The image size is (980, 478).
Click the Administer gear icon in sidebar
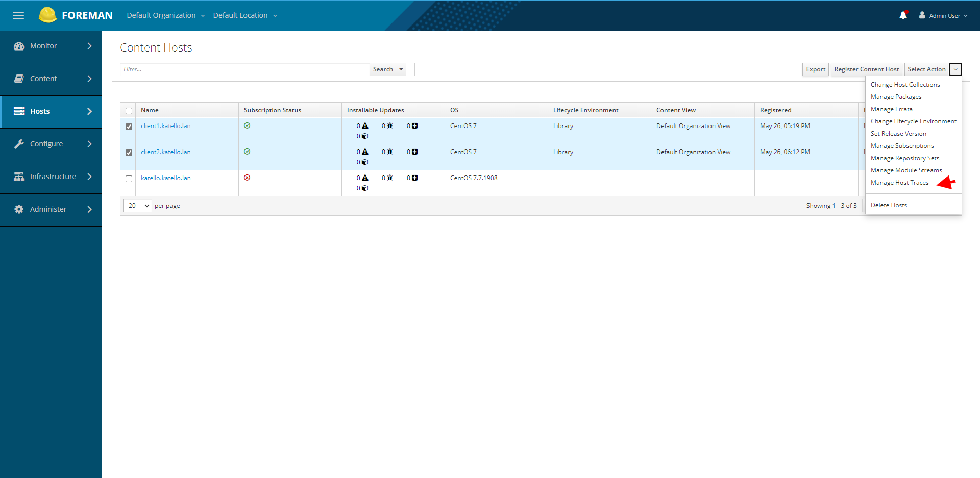point(19,209)
